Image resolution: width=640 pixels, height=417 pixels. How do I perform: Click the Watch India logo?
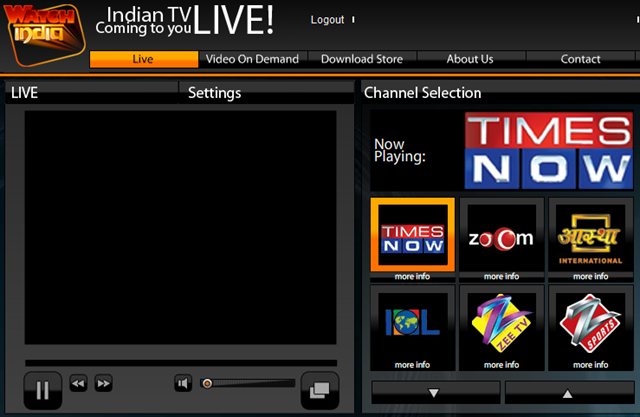click(40, 28)
